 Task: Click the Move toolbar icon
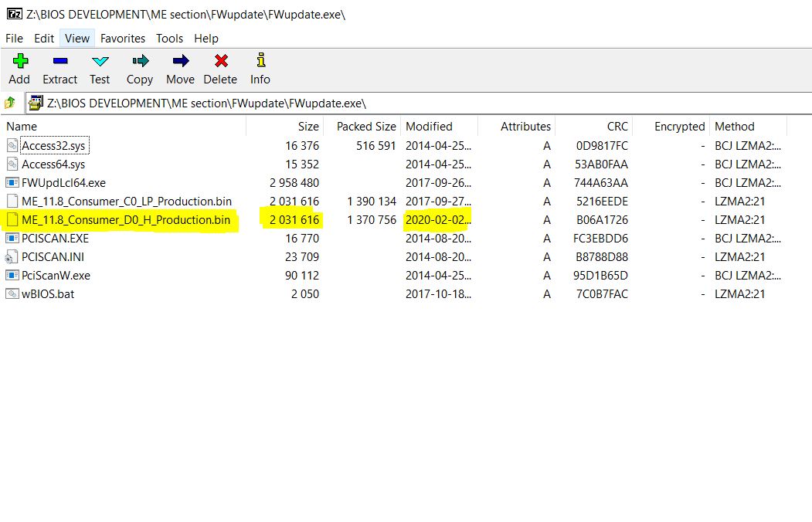pyautogui.click(x=180, y=61)
